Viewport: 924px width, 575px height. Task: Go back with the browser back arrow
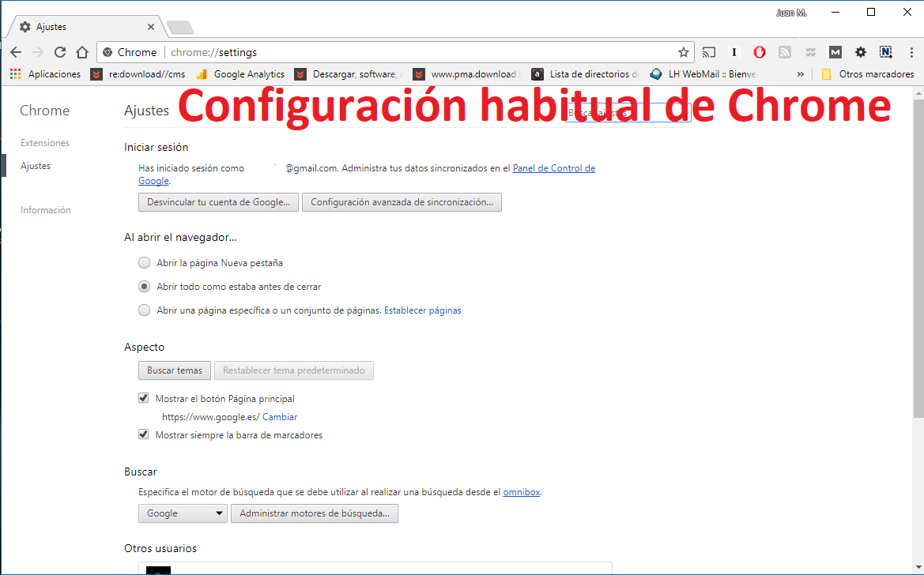(x=16, y=52)
